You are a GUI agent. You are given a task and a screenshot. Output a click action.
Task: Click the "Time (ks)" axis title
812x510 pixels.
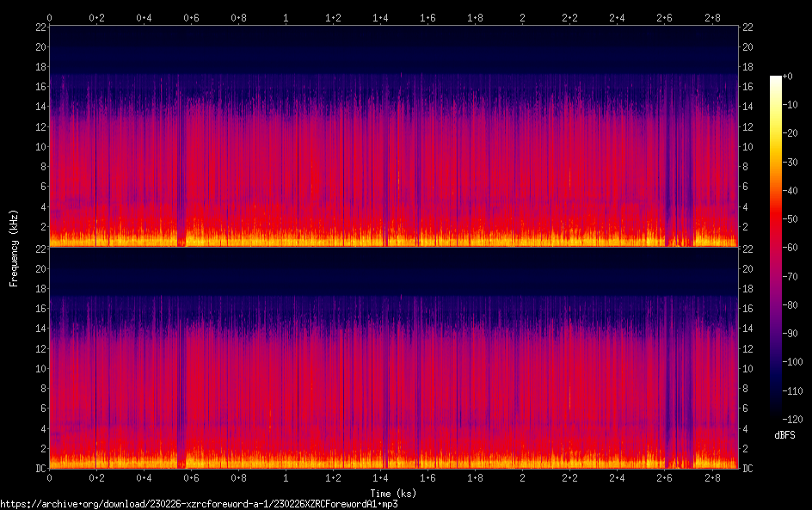tap(393, 493)
